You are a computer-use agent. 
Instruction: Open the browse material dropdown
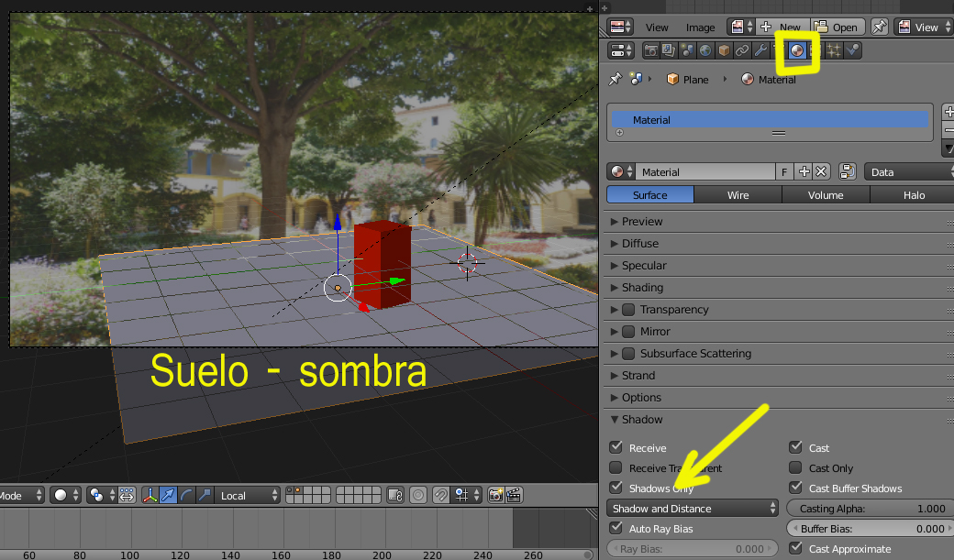(621, 171)
